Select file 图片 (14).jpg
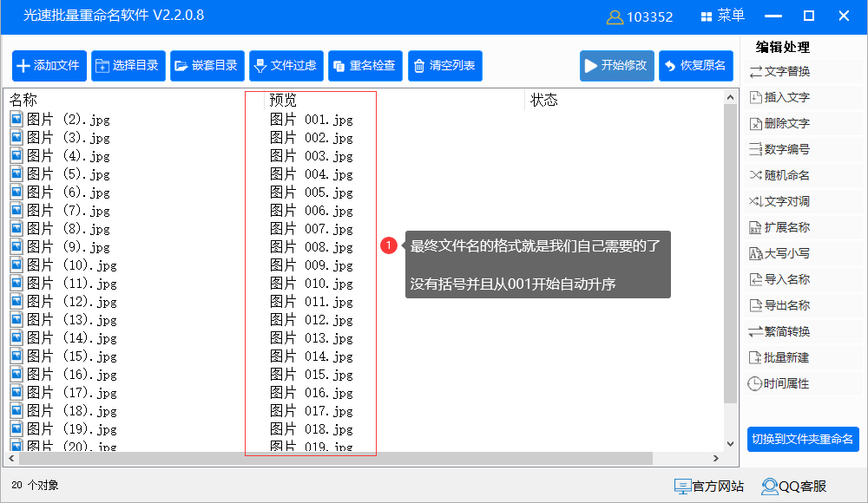Viewport: 868px width, 503px height. coord(63,338)
